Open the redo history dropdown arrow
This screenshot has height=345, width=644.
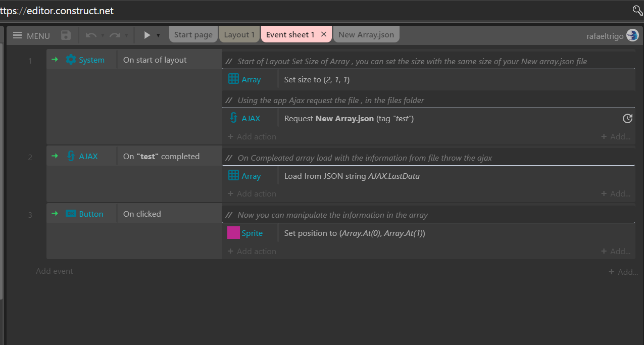coord(126,35)
